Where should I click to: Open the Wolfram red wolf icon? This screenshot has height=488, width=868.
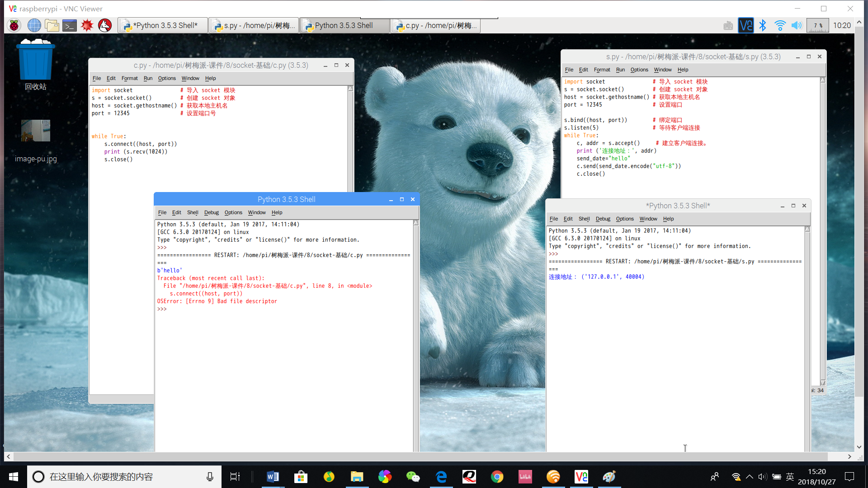105,26
